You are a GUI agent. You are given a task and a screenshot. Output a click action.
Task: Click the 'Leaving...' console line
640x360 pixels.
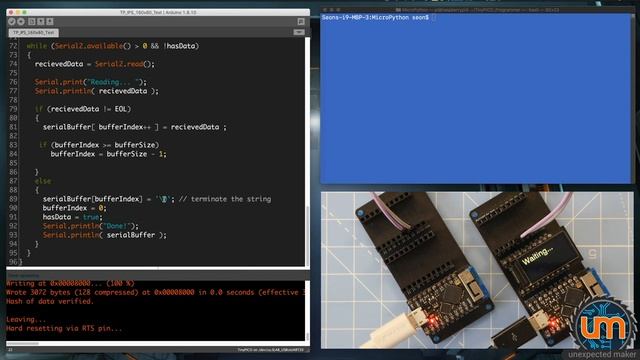[26, 319]
